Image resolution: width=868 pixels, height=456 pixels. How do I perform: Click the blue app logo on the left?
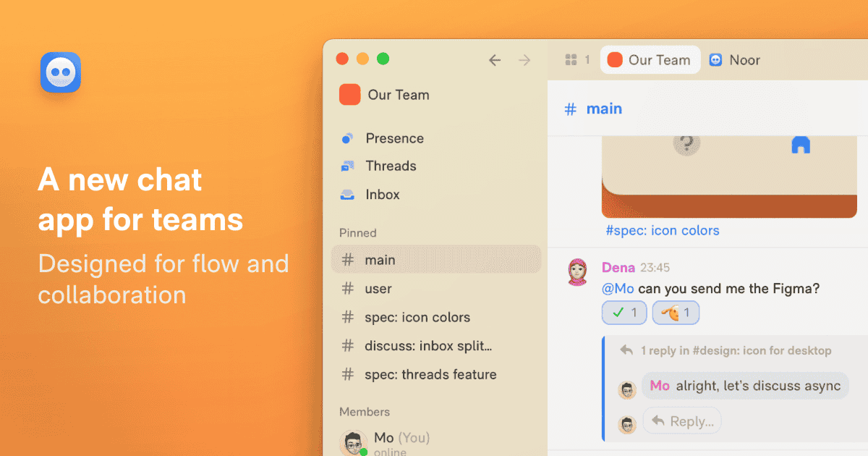pos(61,72)
